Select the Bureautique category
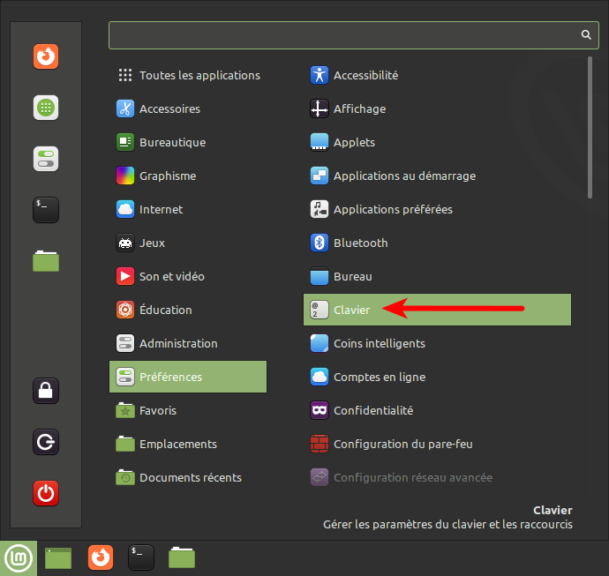This screenshot has height=576, width=609. (188, 142)
